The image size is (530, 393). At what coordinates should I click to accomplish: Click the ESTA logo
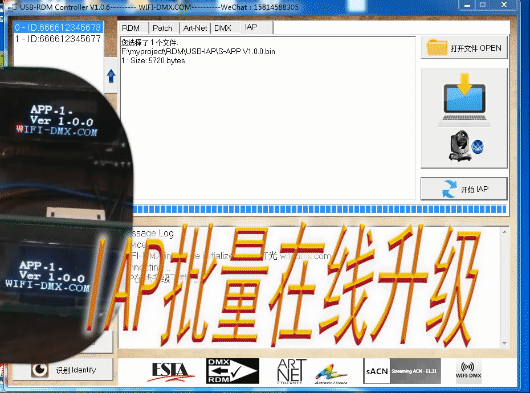point(172,372)
